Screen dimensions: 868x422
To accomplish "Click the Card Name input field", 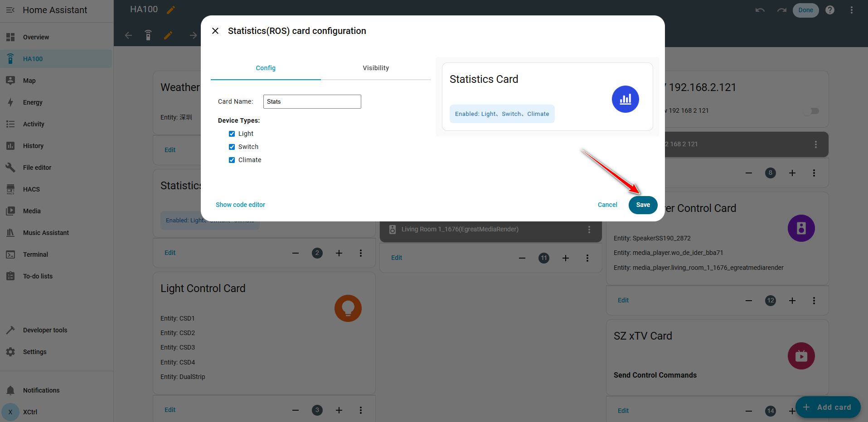I will click(x=312, y=101).
